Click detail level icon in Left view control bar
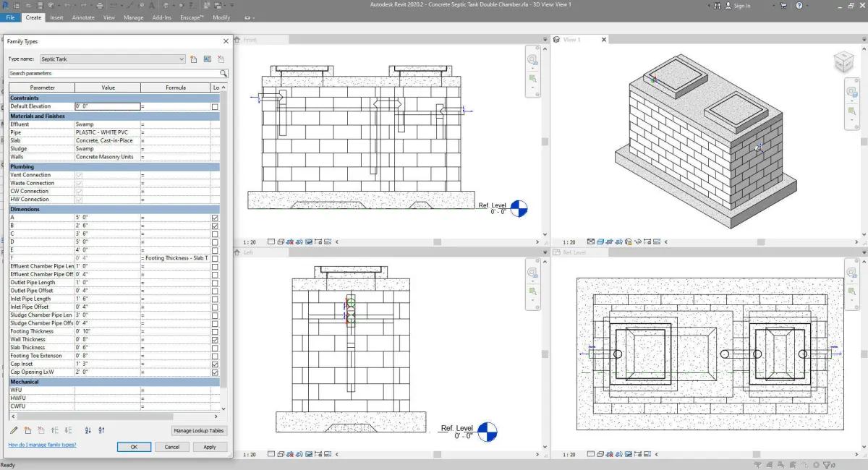The height and width of the screenshot is (470, 868). pyautogui.click(x=271, y=454)
